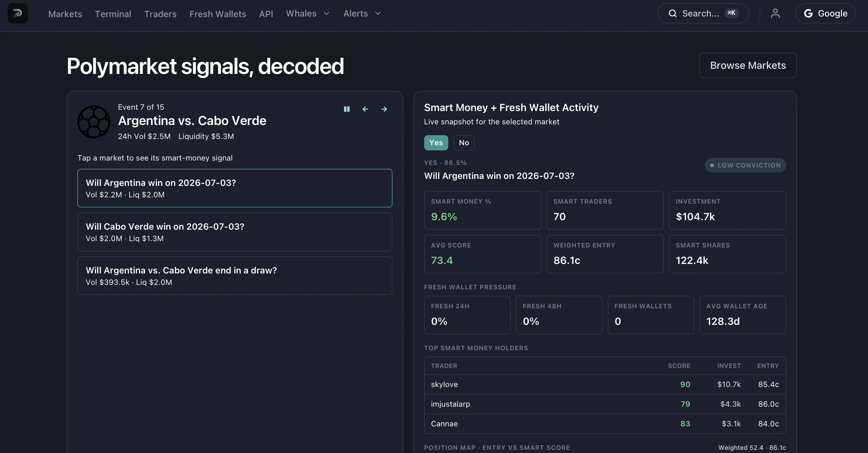Image resolution: width=868 pixels, height=453 pixels.
Task: Go to previous event arrow
Action: 365,109
